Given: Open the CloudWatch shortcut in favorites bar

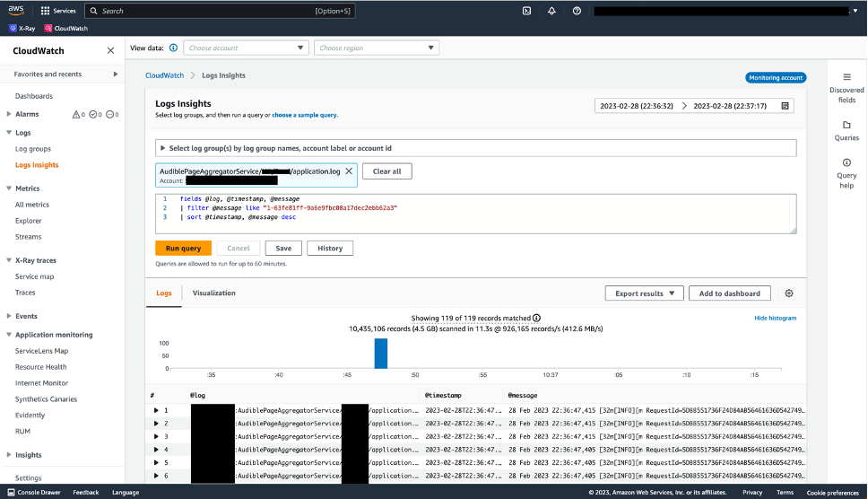Looking at the screenshot, I should point(65,28).
